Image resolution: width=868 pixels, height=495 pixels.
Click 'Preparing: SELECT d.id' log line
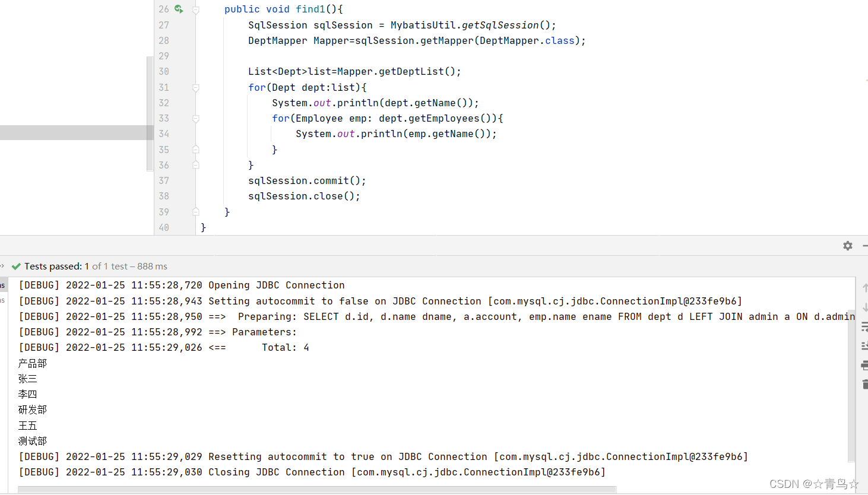(x=436, y=316)
